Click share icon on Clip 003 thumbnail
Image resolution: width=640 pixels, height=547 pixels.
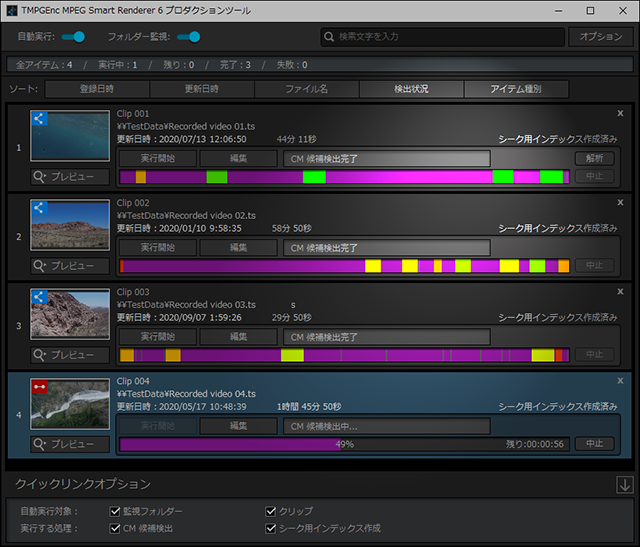tap(39, 297)
